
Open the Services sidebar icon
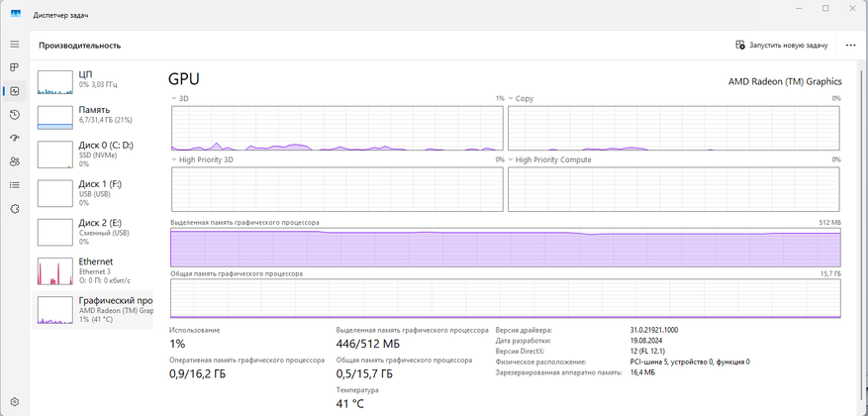pyautogui.click(x=15, y=209)
